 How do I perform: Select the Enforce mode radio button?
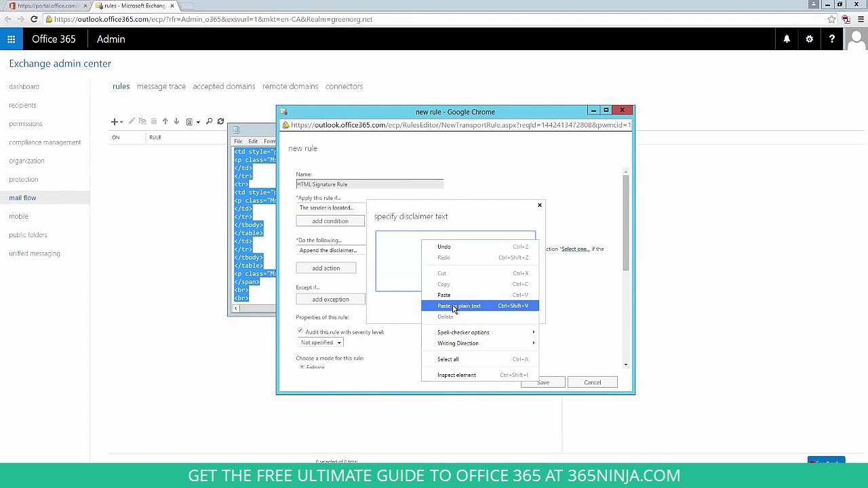pos(302,367)
